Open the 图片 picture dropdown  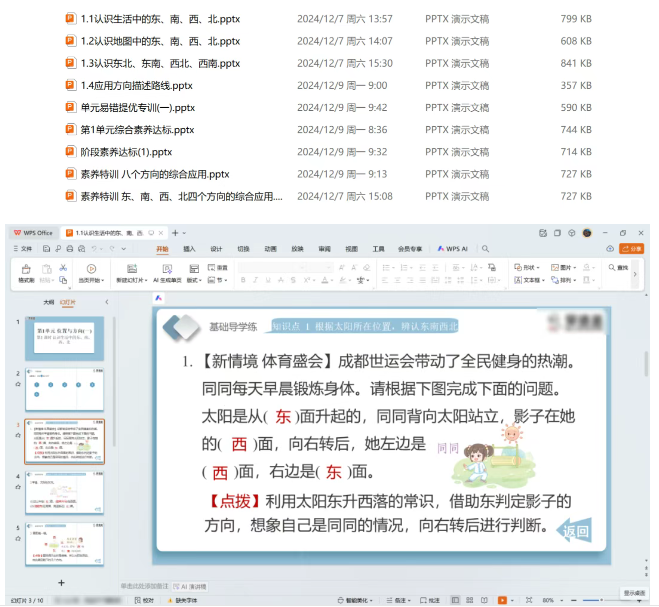(563, 268)
